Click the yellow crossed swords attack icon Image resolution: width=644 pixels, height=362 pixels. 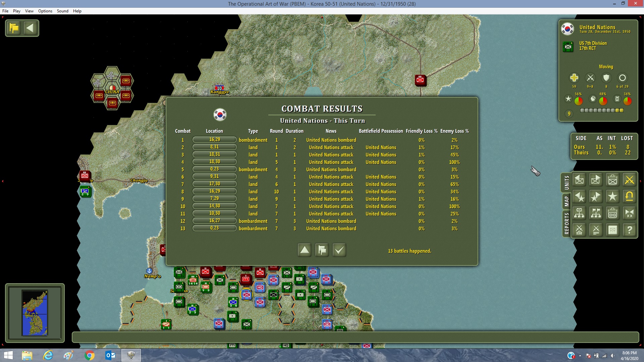pos(630,180)
